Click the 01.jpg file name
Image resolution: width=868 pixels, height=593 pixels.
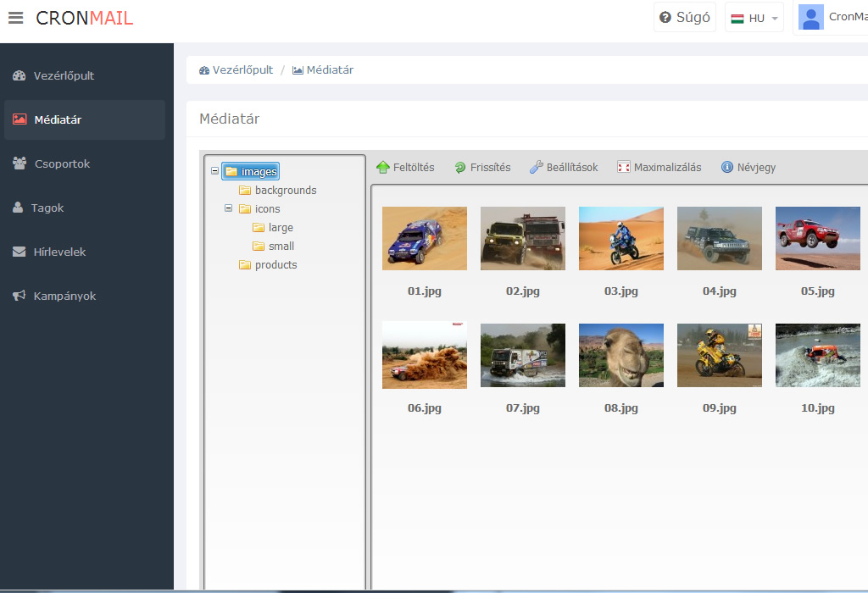(x=425, y=291)
